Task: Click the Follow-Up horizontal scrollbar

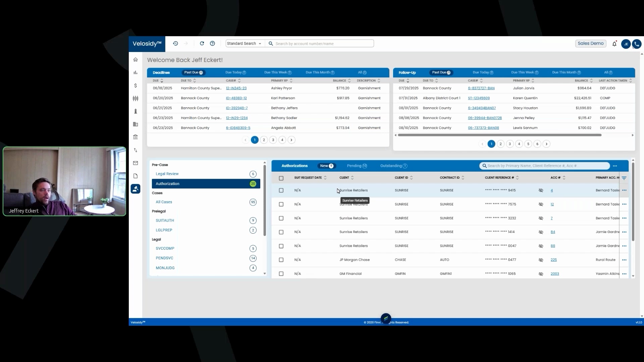Action: [x=499, y=135]
